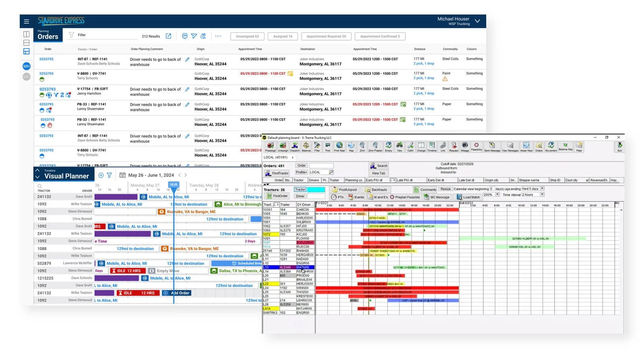Screen dimensions: 644x359
Task: Click the red IDLE 12 HRS block for Steve Dimwood
Action: (x=129, y=271)
